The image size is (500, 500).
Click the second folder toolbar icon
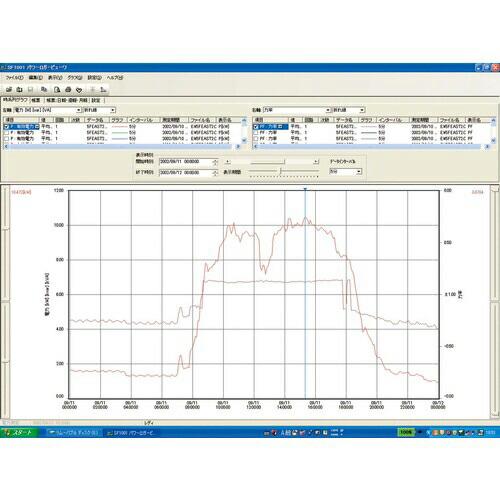coord(19,89)
